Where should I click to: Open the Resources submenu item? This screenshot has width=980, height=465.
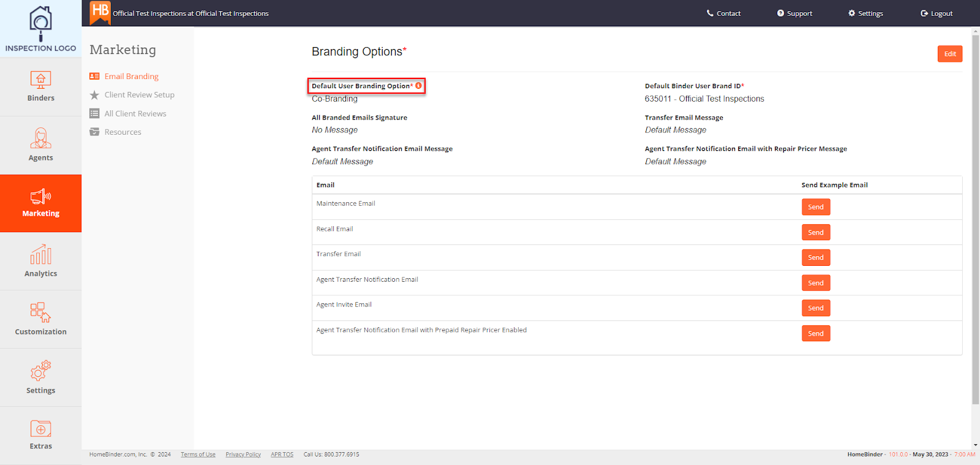tap(123, 132)
